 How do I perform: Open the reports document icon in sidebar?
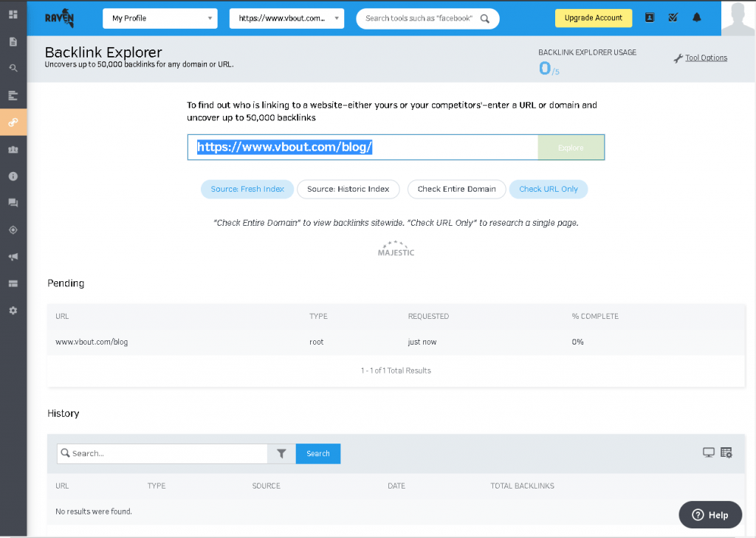13,41
